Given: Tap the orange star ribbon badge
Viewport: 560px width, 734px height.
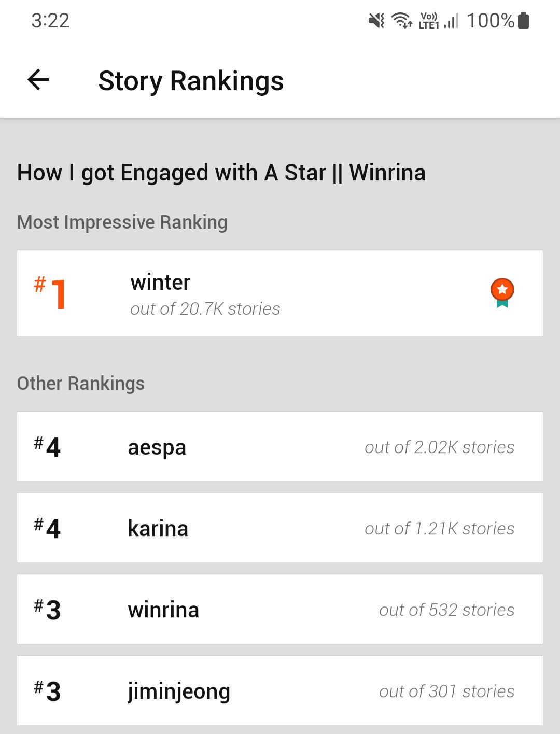Looking at the screenshot, I should coord(502,293).
